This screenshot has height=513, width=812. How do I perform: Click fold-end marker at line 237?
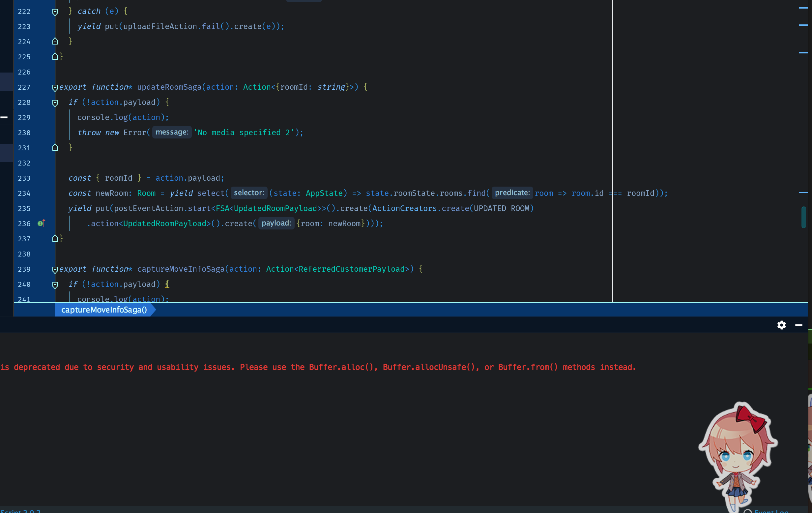(x=55, y=239)
